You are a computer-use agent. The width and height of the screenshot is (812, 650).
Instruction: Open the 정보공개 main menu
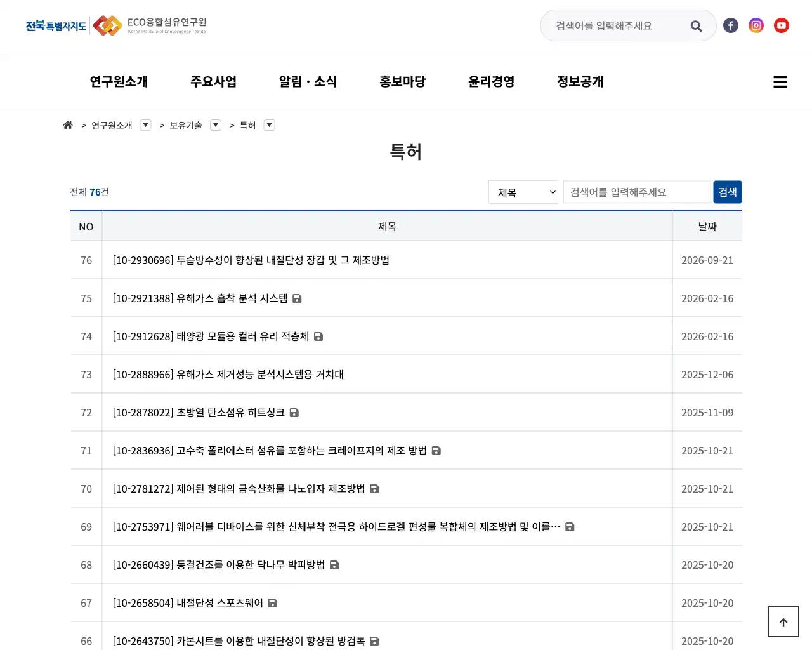[x=580, y=81]
